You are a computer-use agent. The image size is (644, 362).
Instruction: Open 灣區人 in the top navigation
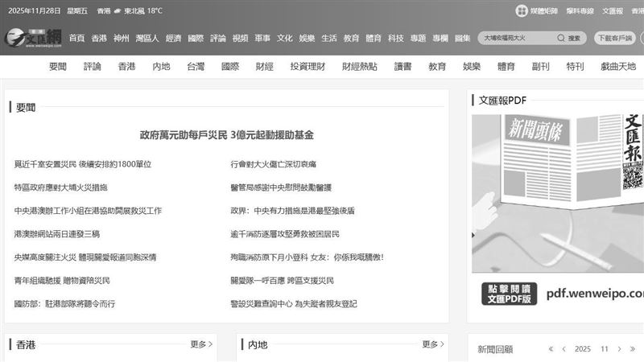point(147,38)
